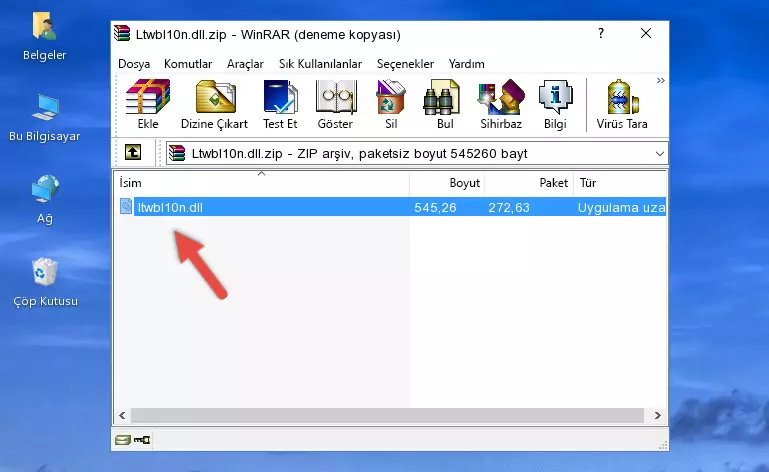Click the 272,63 packed size value
The width and height of the screenshot is (769, 472).
(x=509, y=208)
